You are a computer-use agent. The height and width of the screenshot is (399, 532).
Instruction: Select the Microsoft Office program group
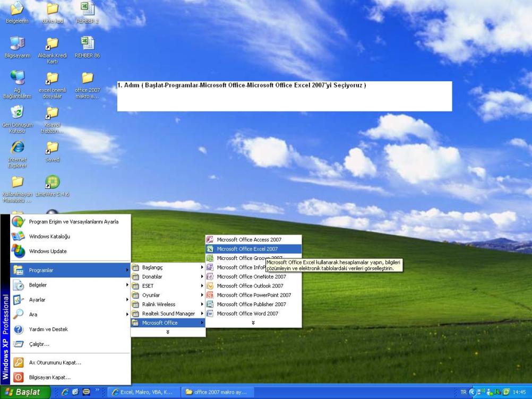point(168,323)
